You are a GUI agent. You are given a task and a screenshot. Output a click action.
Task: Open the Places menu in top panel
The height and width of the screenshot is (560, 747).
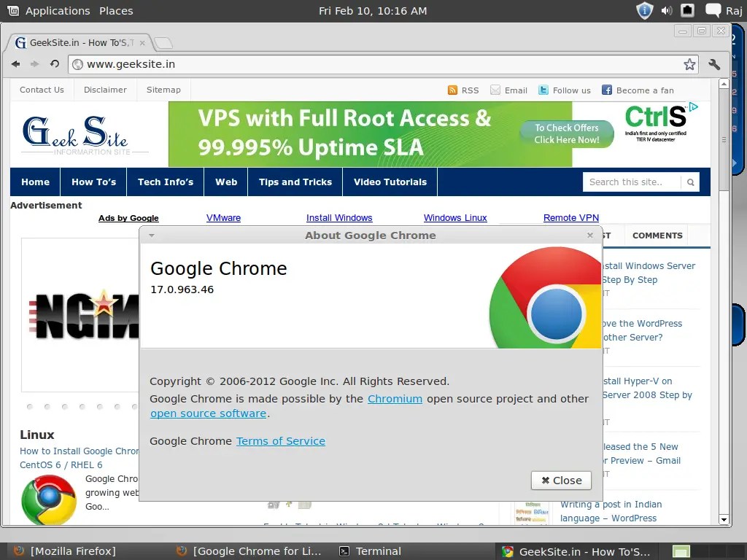pyautogui.click(x=116, y=10)
